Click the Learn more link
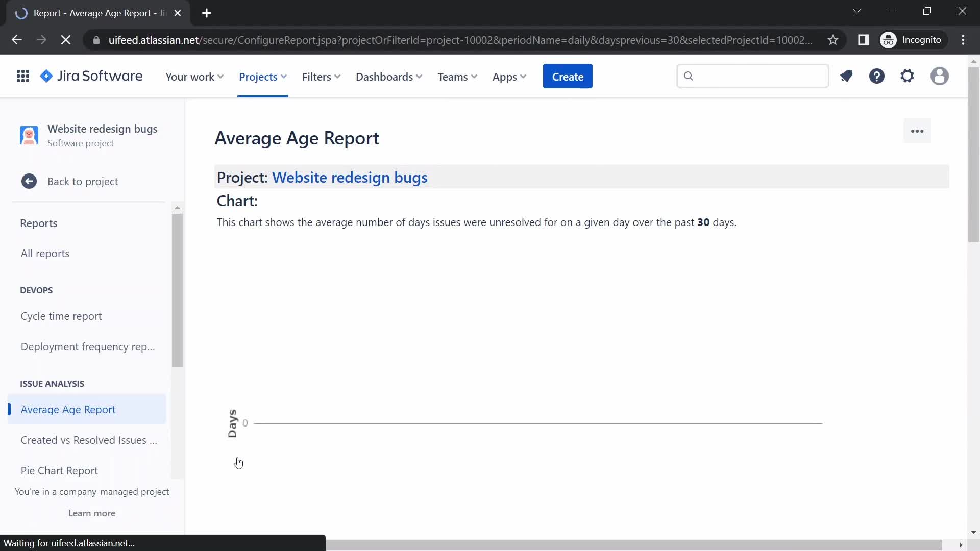 [92, 513]
